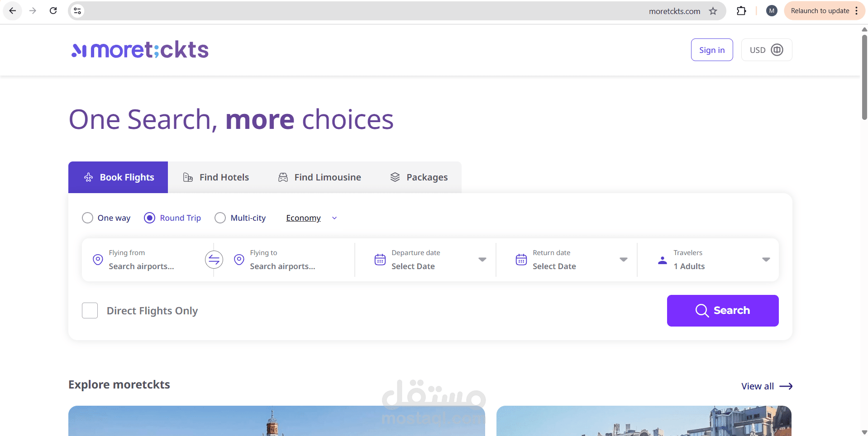The height and width of the screenshot is (436, 868).
Task: Switch to the Find Limousine tab
Action: pos(320,177)
